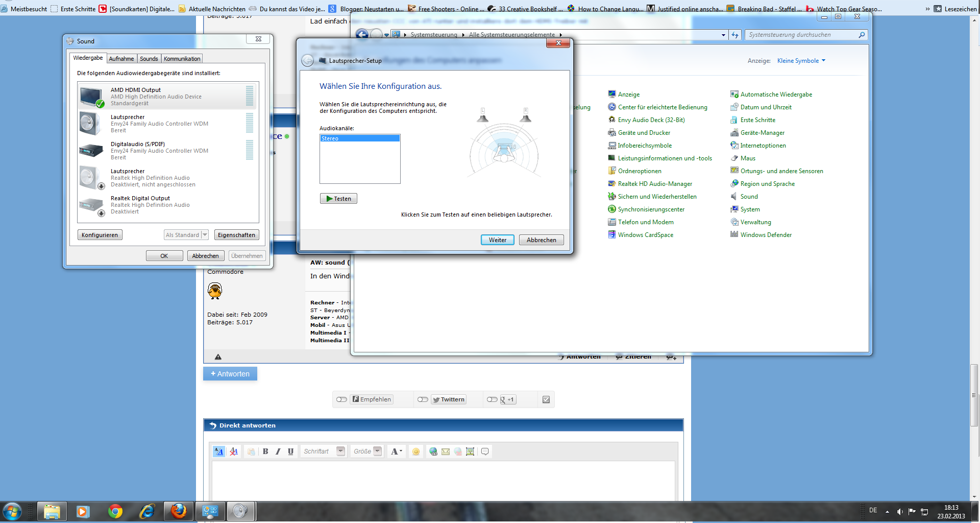Open Kleine Symbole view dropdown
Image resolution: width=980 pixels, height=523 pixels.
click(801, 61)
